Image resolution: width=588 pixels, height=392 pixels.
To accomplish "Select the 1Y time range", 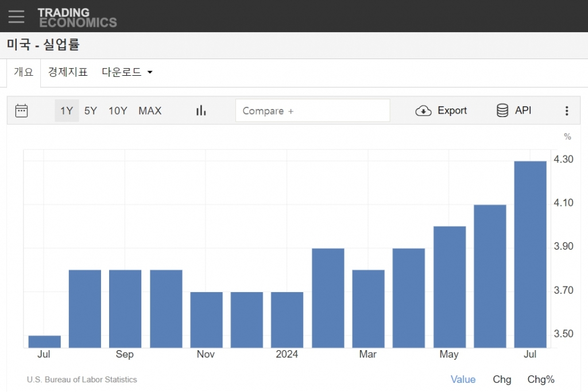I will (67, 111).
